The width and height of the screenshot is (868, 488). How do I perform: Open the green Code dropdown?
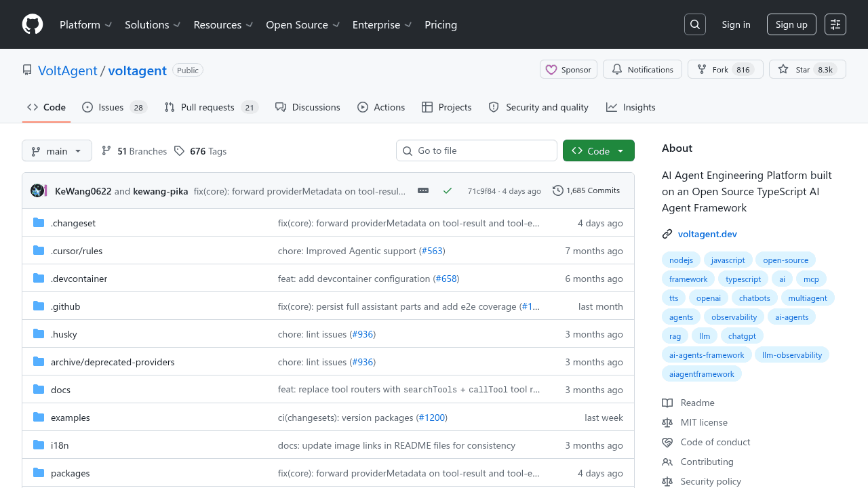tap(598, 150)
